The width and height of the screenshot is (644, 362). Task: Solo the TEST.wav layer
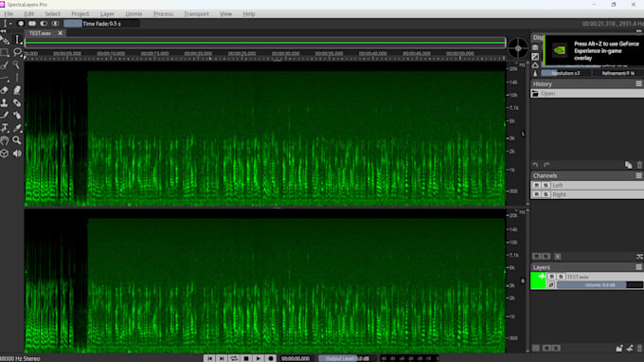561,277
